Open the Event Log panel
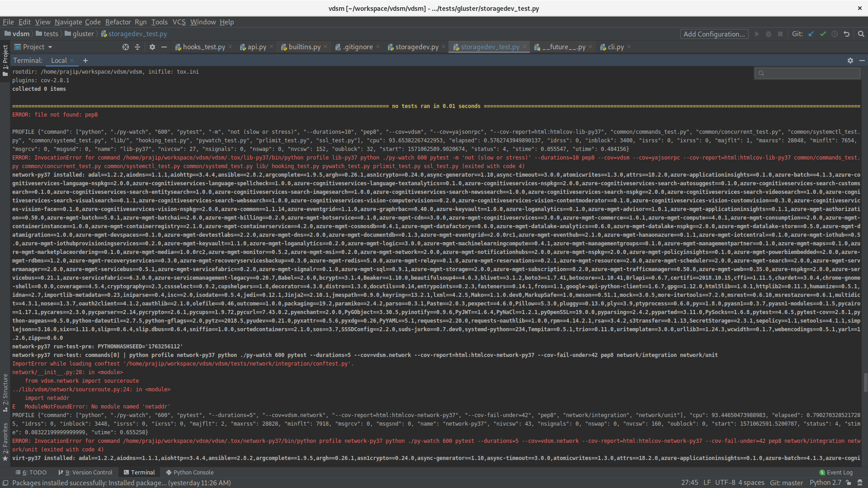Viewport: 868px width, 488px height. 836,472
